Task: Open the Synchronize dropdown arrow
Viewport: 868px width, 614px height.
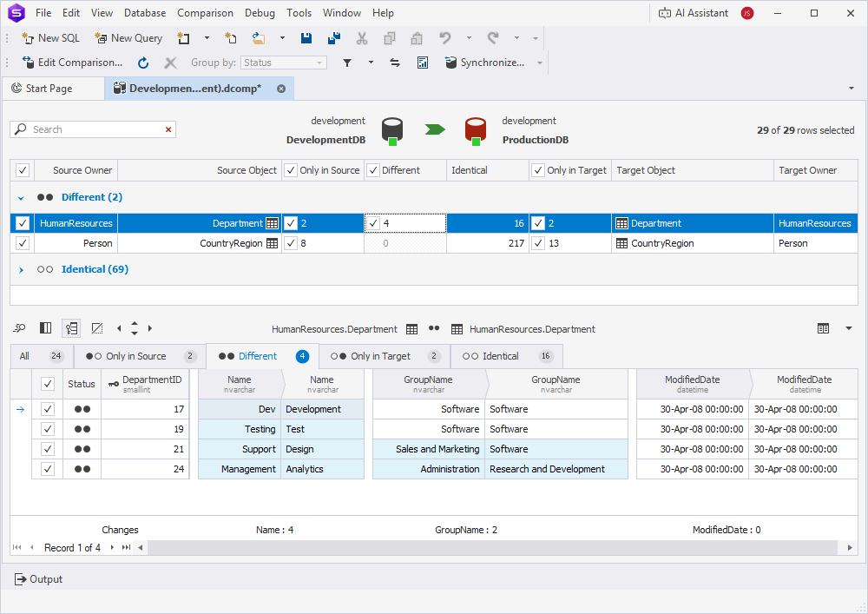Action: [x=539, y=62]
